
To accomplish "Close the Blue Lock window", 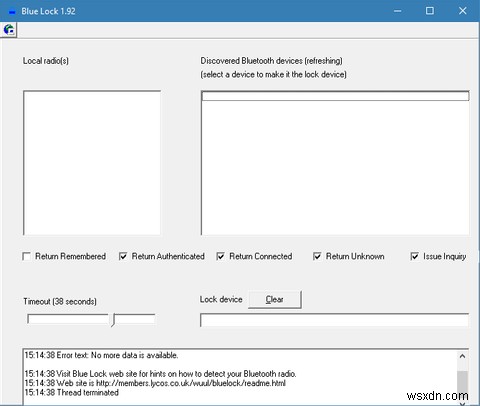I will pos(463,11).
